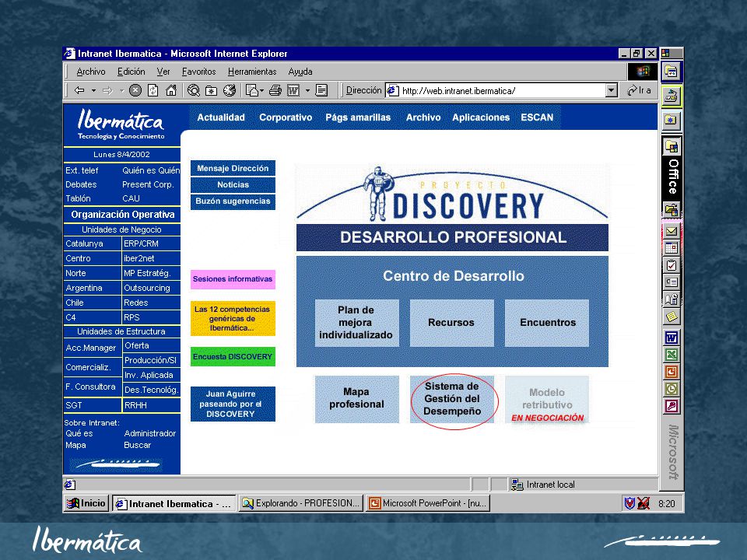This screenshot has width=747, height=560.
Task: Expand the Mail button dropdown arrow
Action: click(261, 90)
